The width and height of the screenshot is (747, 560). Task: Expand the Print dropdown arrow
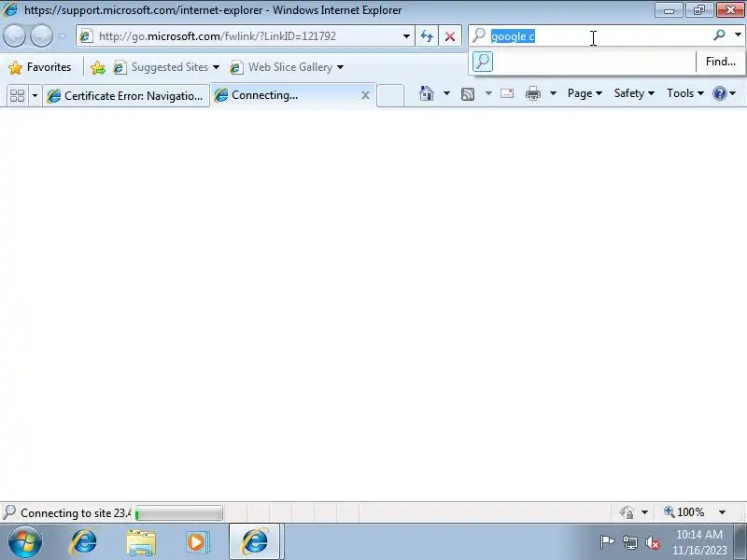(553, 93)
